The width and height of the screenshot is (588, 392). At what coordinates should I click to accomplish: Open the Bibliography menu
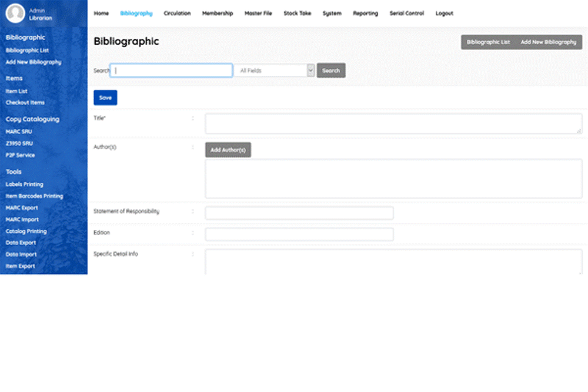(136, 13)
